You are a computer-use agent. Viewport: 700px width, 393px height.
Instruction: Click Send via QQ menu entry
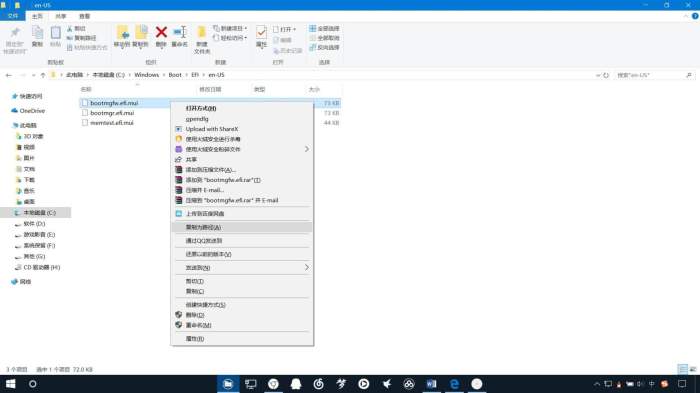click(x=242, y=241)
